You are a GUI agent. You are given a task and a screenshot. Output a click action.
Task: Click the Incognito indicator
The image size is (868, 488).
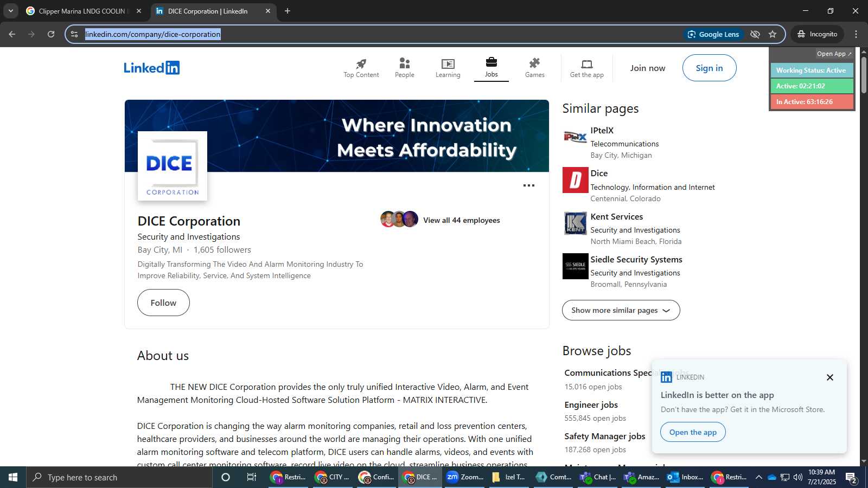[818, 34]
